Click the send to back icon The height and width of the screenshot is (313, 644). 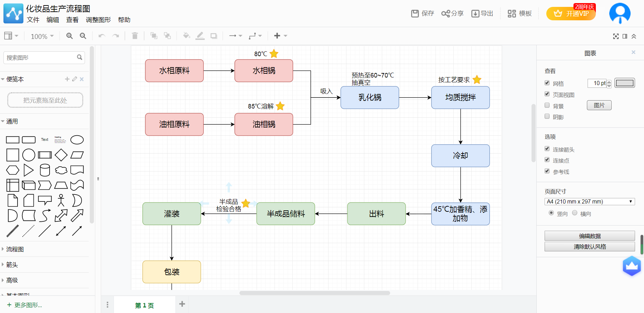click(167, 36)
